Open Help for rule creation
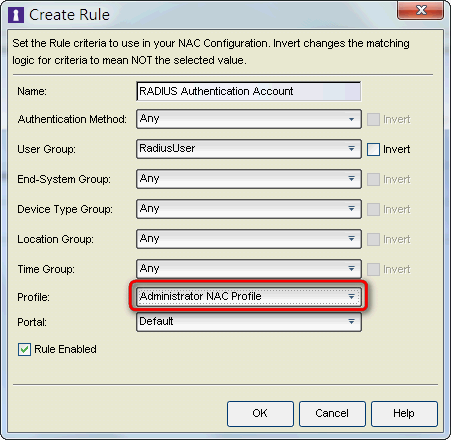Viewport: 451px width, 440px height. pos(404,414)
